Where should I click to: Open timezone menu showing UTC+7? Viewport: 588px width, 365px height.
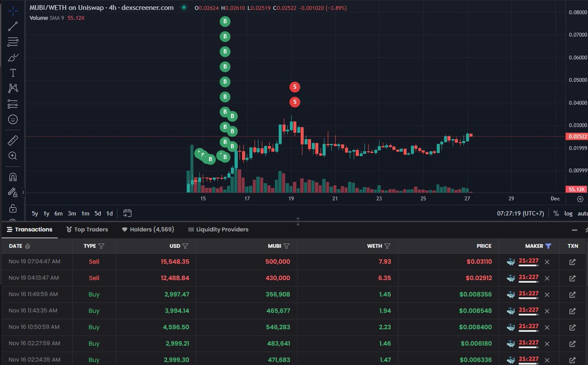(521, 214)
